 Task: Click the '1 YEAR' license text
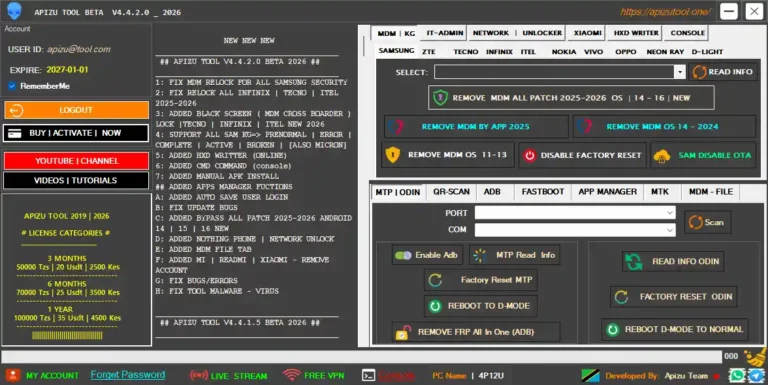[60, 309]
